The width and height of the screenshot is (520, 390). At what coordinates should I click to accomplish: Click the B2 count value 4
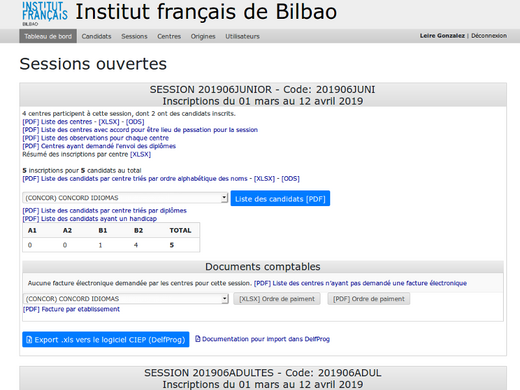tap(136, 245)
